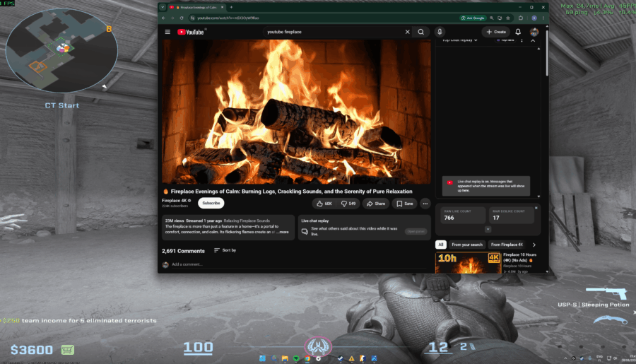Expand the video description with ...more
The height and width of the screenshot is (364, 636).
(x=283, y=232)
